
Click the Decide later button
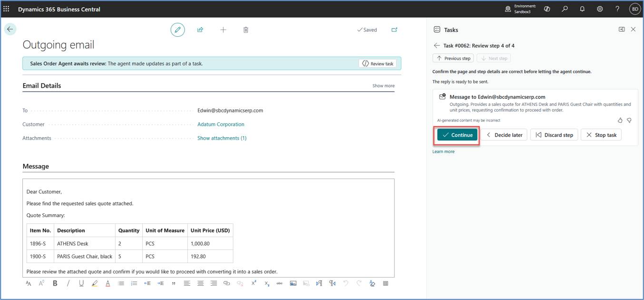504,135
